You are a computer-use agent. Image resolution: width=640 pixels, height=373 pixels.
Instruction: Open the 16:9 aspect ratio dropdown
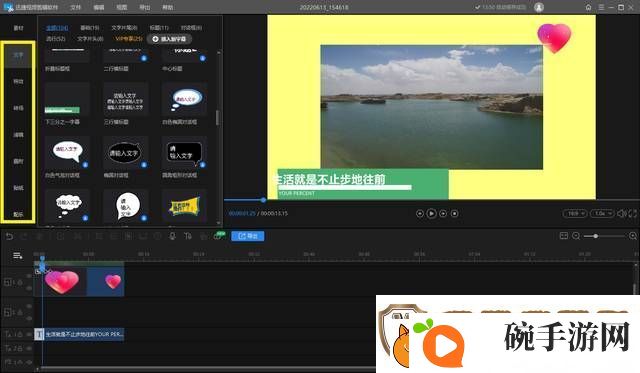(575, 213)
